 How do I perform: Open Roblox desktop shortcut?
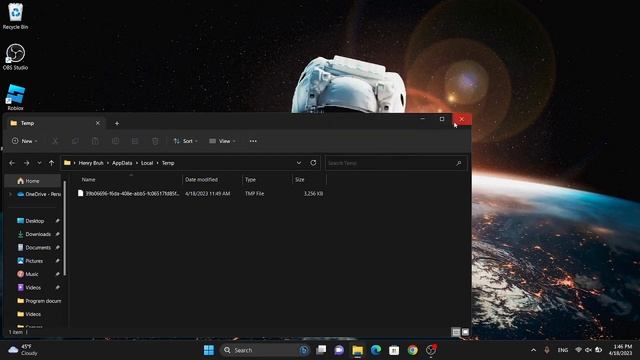coord(16,97)
